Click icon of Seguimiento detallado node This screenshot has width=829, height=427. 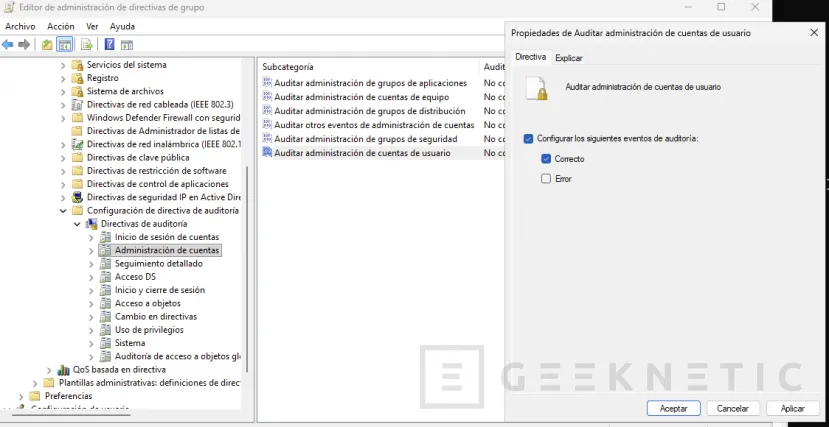click(x=106, y=263)
